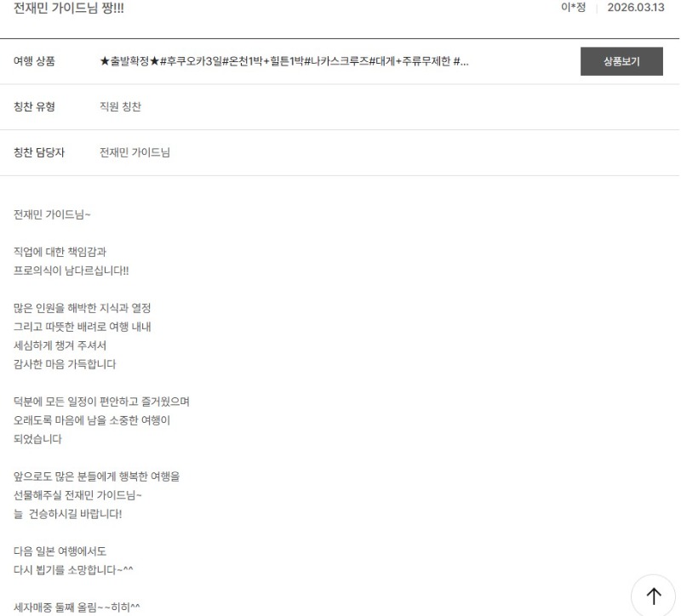Screen dimensions: 681x616
Task: Click the line starting 덕분에 모든 일정이
Action: (101, 402)
